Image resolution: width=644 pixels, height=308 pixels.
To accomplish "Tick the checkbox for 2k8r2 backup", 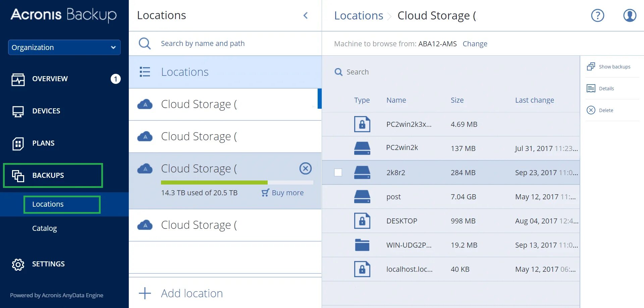I will pos(338,172).
